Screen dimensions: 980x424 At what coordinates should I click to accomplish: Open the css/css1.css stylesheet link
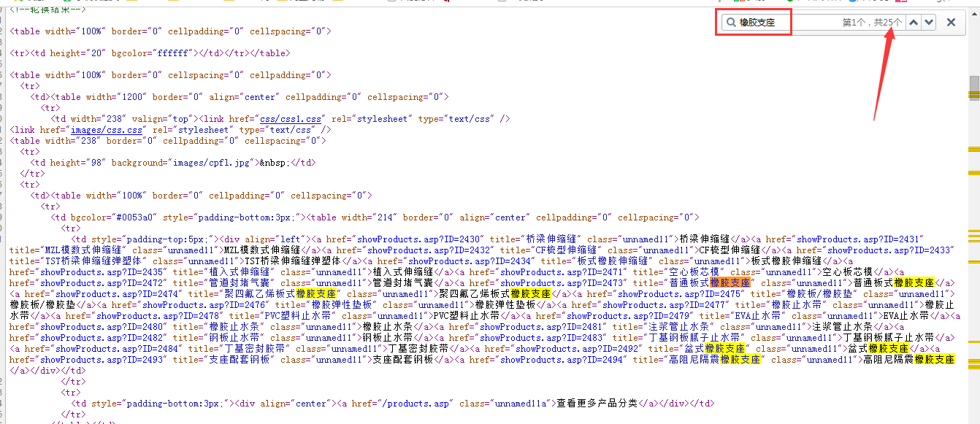[290, 119]
